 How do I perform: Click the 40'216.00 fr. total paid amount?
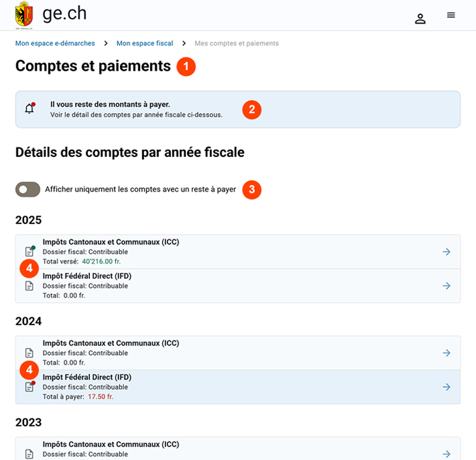(x=101, y=261)
